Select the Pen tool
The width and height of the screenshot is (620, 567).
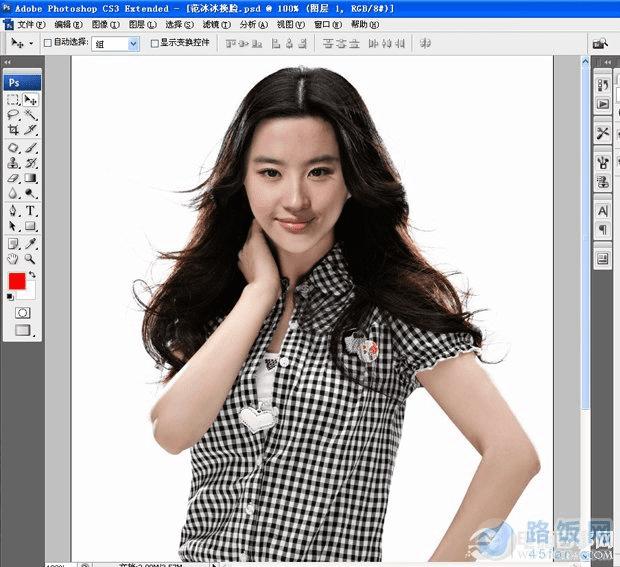click(13, 210)
